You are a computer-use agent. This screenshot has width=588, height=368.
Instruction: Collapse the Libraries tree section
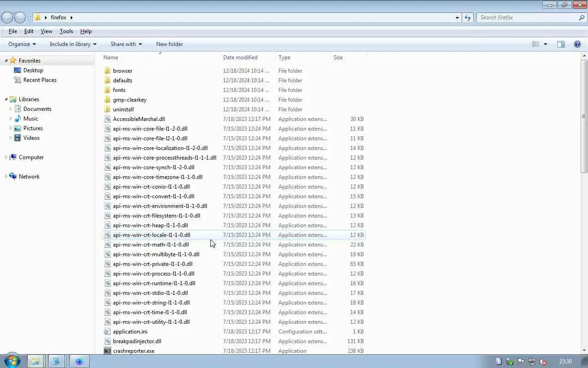pos(6,99)
